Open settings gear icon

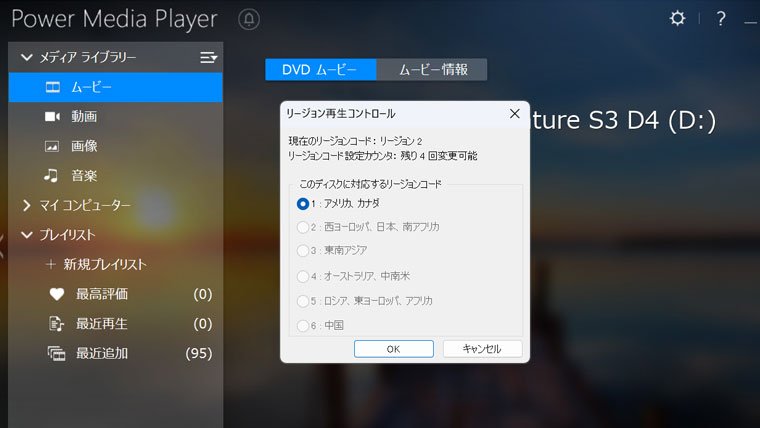pos(677,18)
